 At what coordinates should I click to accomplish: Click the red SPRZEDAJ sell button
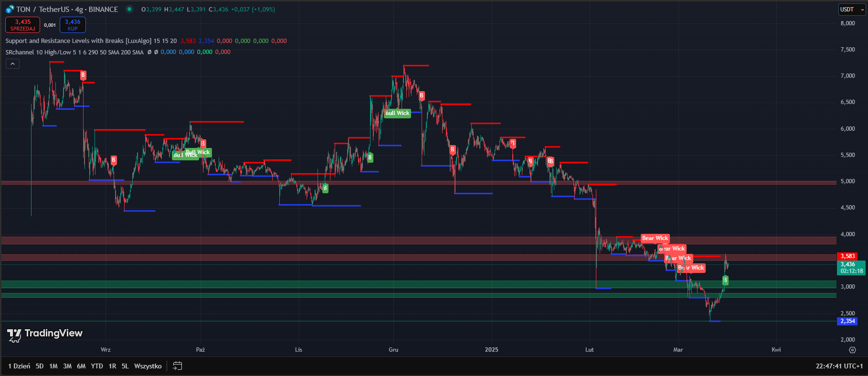pos(22,25)
